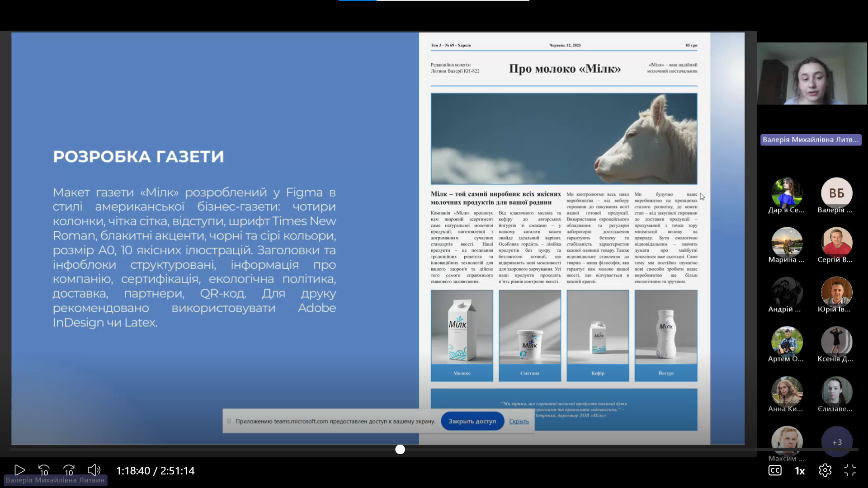Click the Сметана product image
868x488 pixels.
pyautogui.click(x=530, y=327)
